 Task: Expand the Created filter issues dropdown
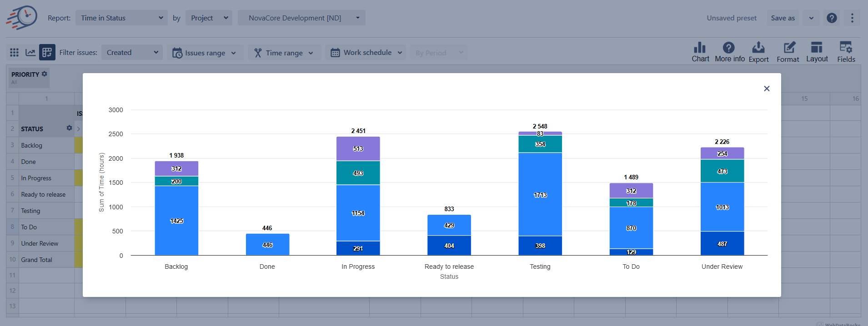[132, 53]
